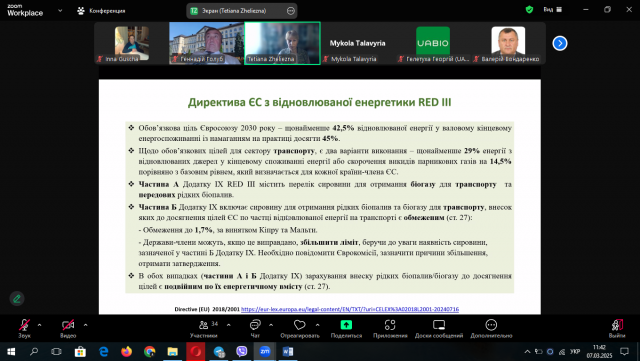
Task: Open the eur-lex.europa.eu directive link
Action: pos(350,309)
